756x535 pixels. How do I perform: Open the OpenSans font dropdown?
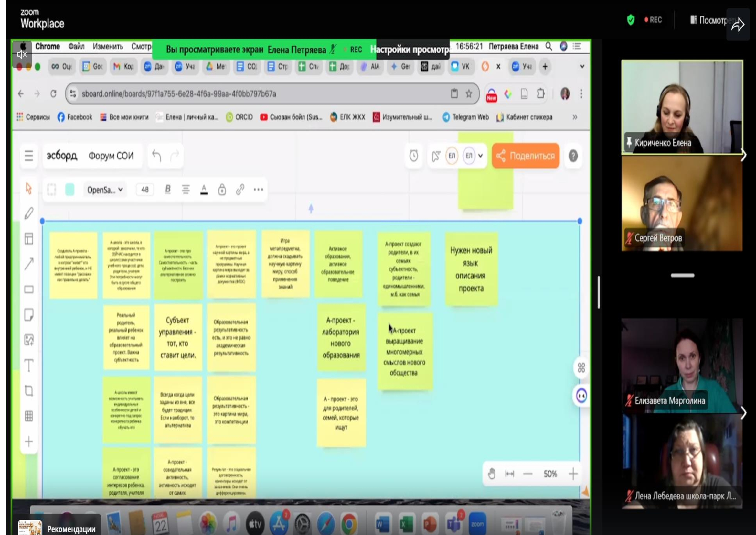[x=105, y=190]
